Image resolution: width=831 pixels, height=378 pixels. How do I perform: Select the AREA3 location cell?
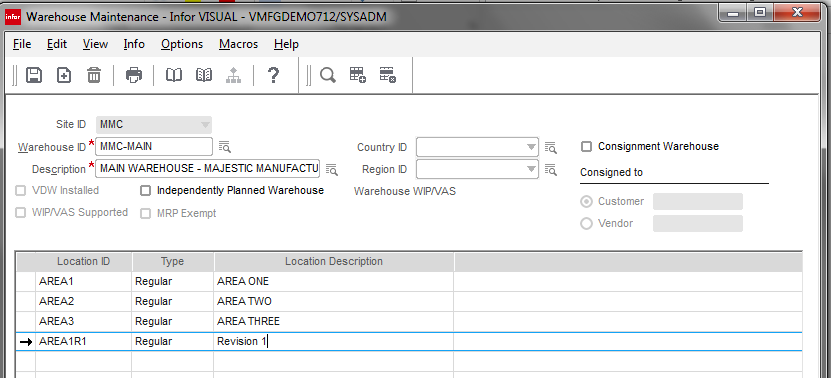pyautogui.click(x=84, y=322)
